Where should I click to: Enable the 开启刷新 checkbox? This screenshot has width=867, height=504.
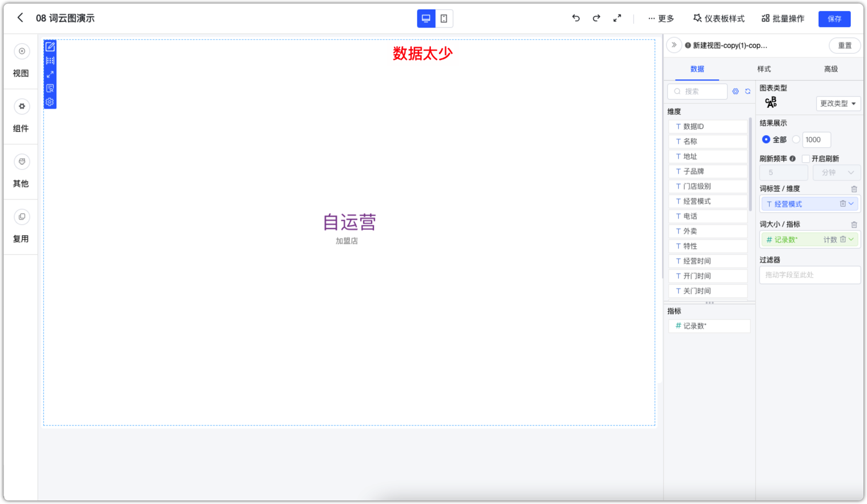tap(806, 159)
